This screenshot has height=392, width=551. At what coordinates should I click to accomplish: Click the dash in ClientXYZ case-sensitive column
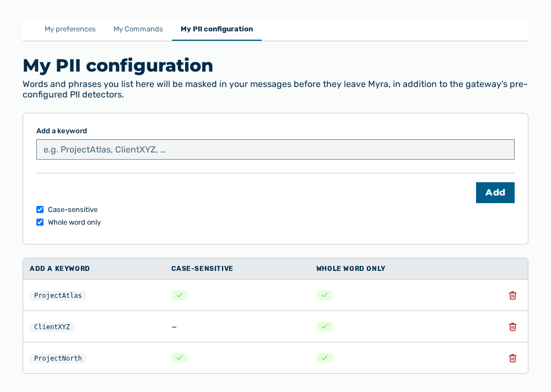coord(174,327)
